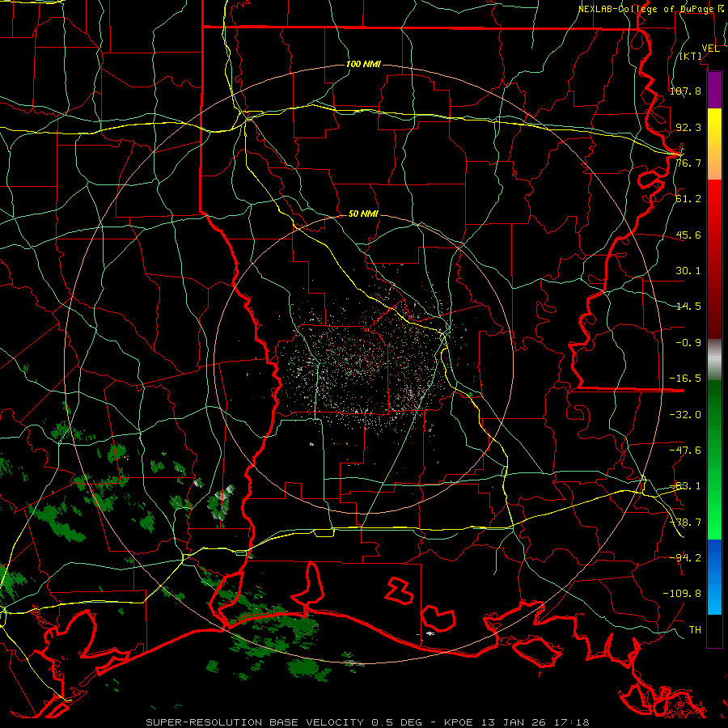Click the TH legend label

point(695,630)
